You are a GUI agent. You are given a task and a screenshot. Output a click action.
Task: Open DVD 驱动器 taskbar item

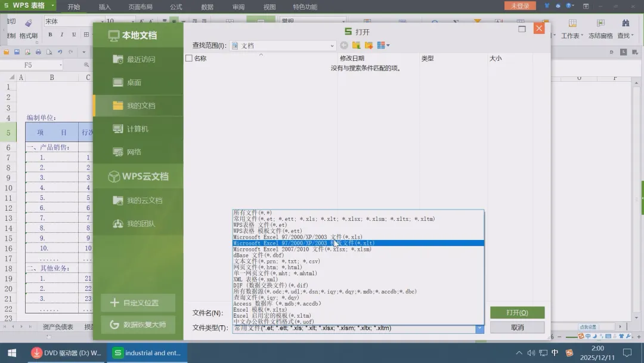67,353
